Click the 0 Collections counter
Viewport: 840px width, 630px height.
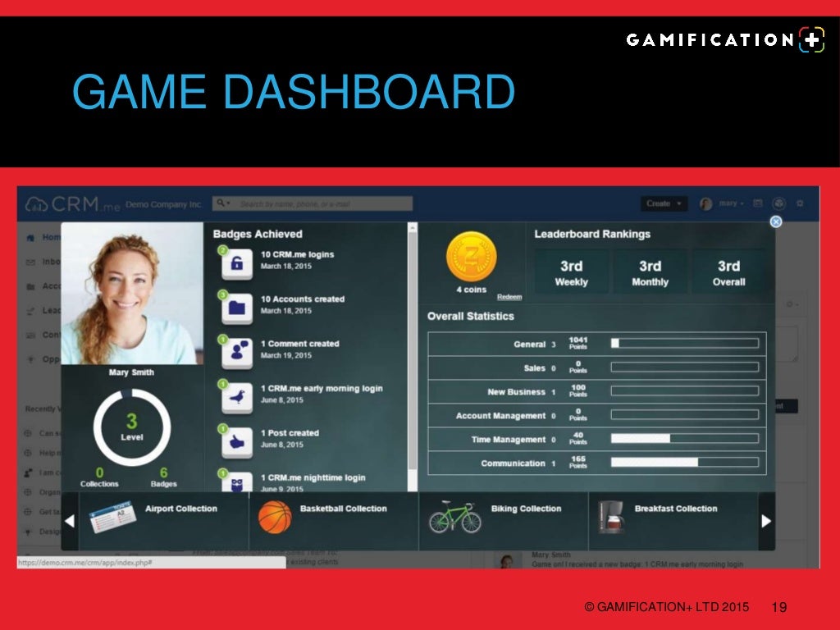pyautogui.click(x=99, y=477)
